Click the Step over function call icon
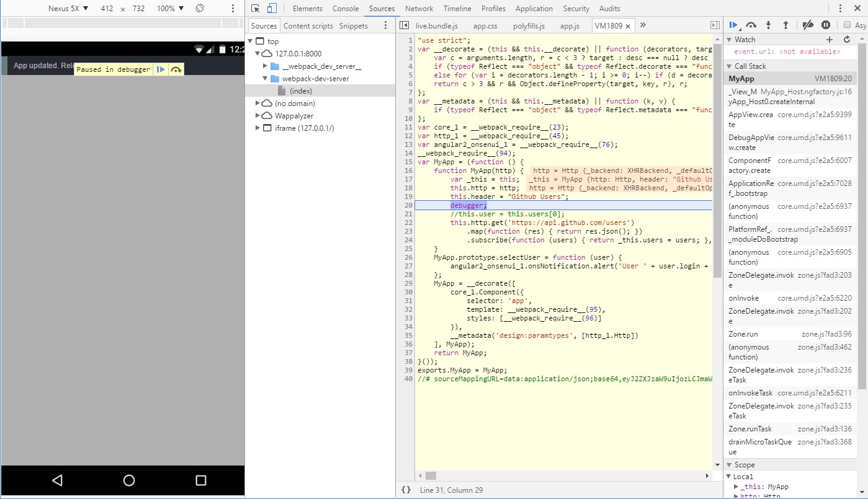The height and width of the screenshot is (499, 868). 751,25
